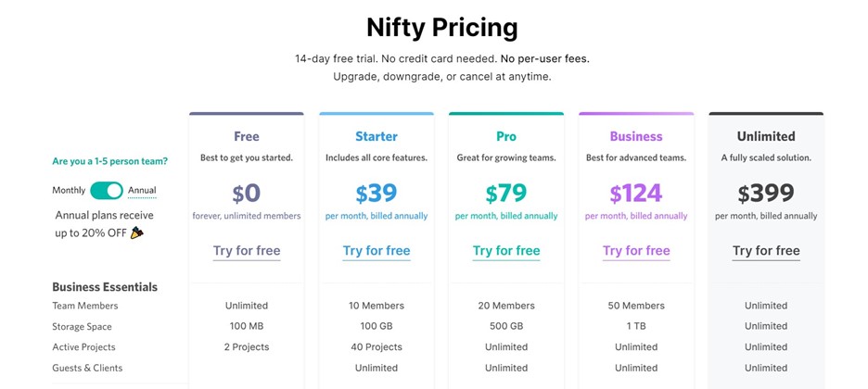Select the Starter plan heading
The height and width of the screenshot is (389, 868).
pos(377,136)
